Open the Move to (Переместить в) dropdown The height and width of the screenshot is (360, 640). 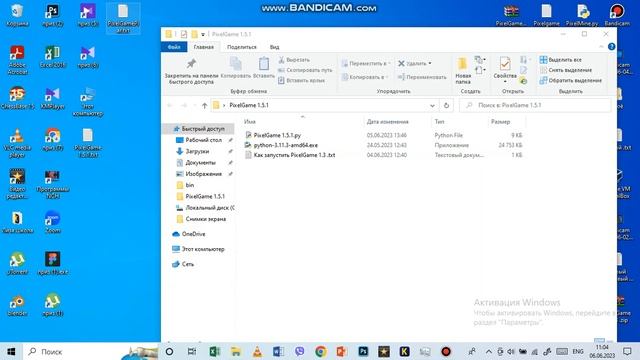[x=366, y=64]
